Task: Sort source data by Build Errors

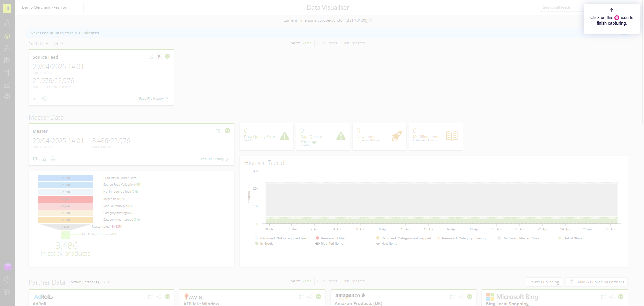Action: (x=327, y=43)
